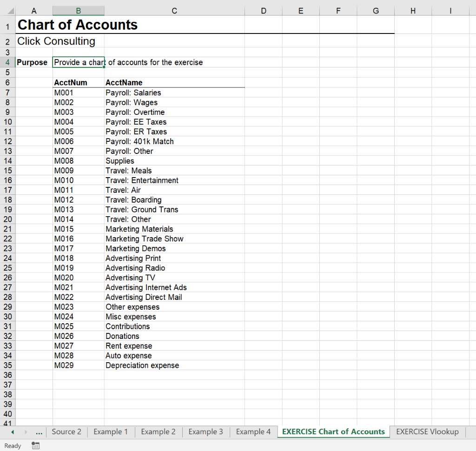Click the Purpose label cell
476x451 pixels.
(33, 62)
